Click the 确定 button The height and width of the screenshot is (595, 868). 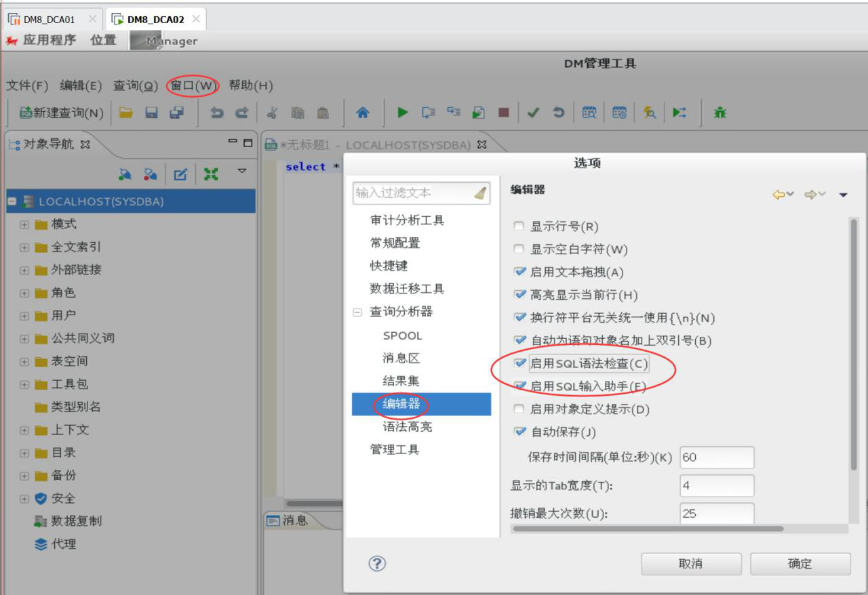(800, 564)
